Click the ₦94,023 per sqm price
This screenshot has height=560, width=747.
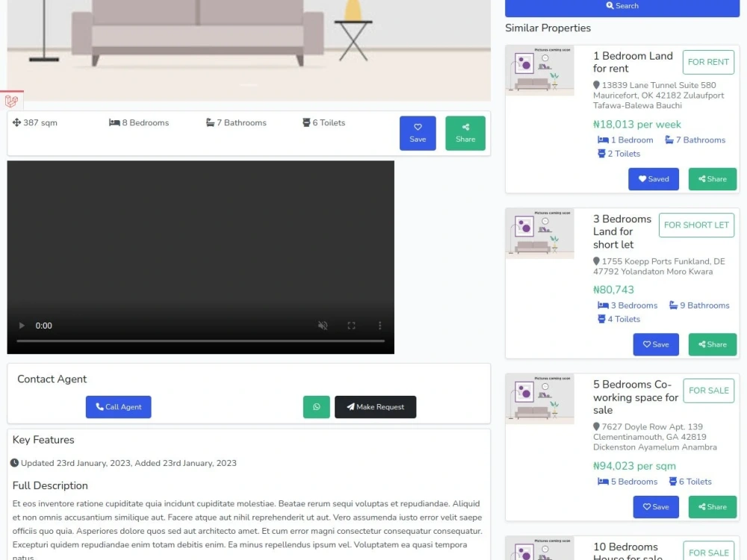(634, 466)
